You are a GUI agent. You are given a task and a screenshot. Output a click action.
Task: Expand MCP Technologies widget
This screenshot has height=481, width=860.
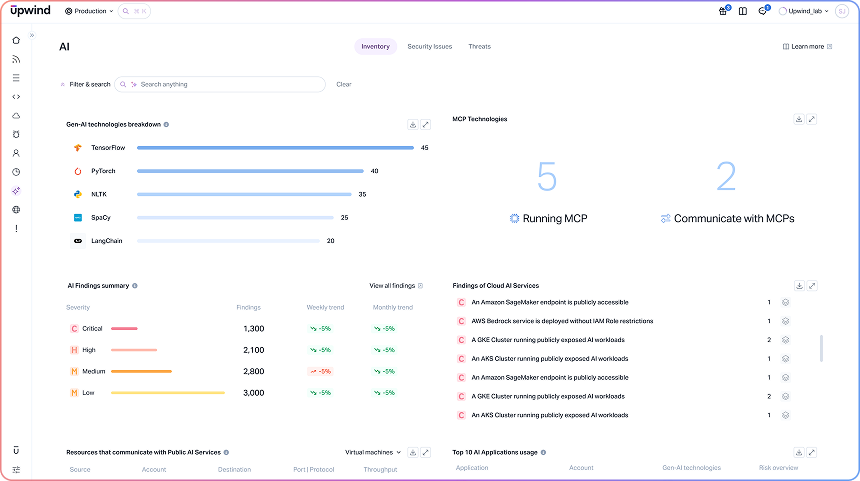pos(812,119)
